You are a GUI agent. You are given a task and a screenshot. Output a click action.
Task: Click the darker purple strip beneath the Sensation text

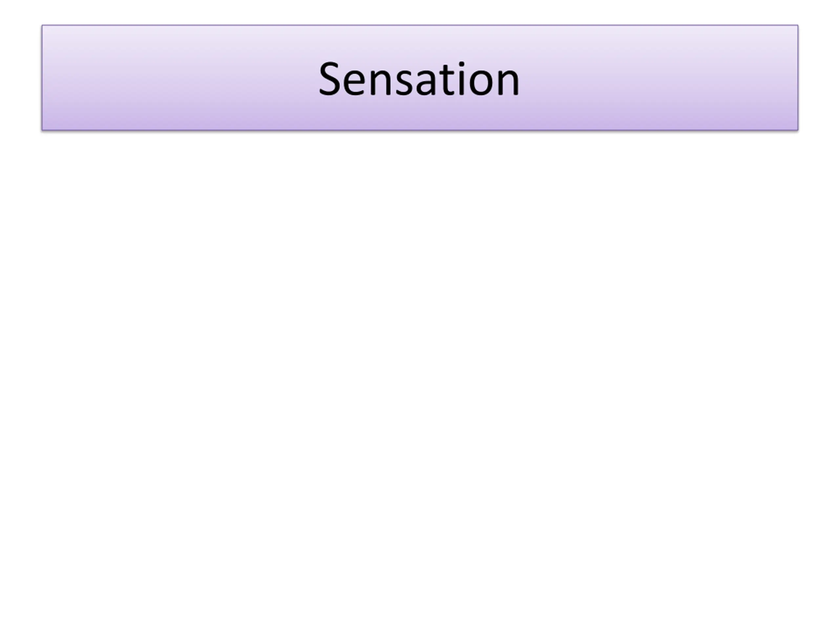coord(420,114)
